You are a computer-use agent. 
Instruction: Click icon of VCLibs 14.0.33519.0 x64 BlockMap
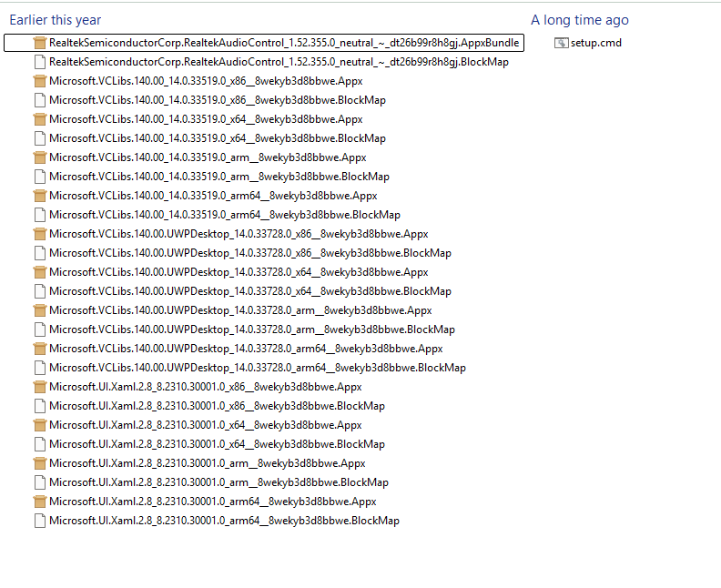click(x=40, y=138)
